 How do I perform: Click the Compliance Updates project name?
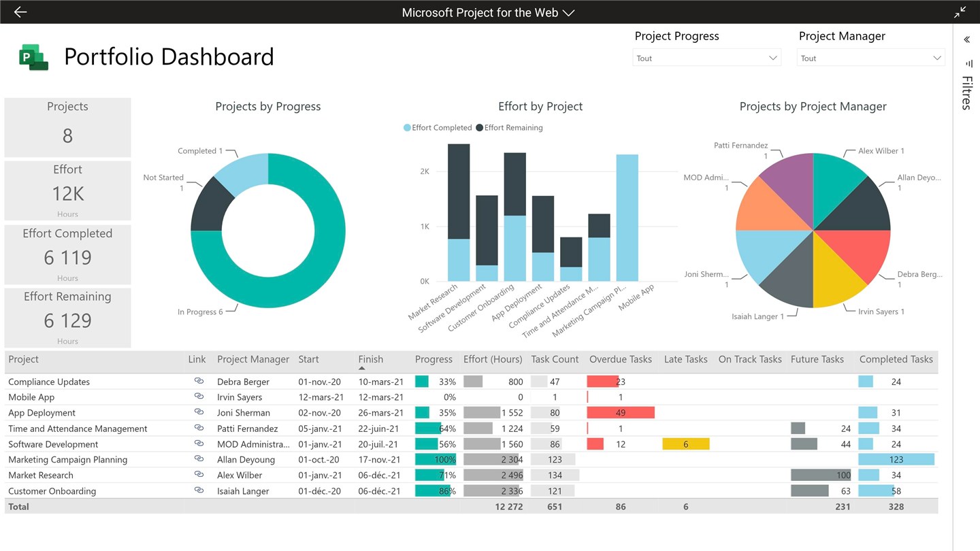pyautogui.click(x=49, y=382)
